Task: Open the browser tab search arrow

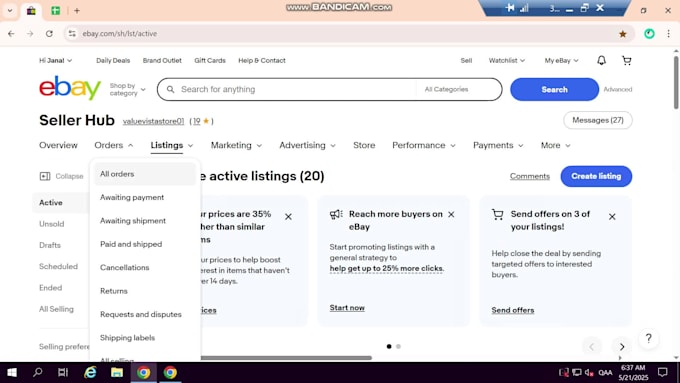Action: click(10, 10)
